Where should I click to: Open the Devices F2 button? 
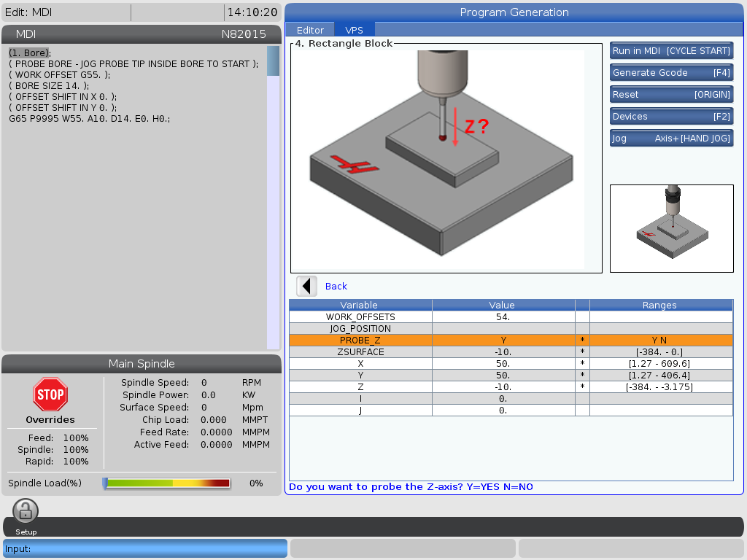coord(671,117)
